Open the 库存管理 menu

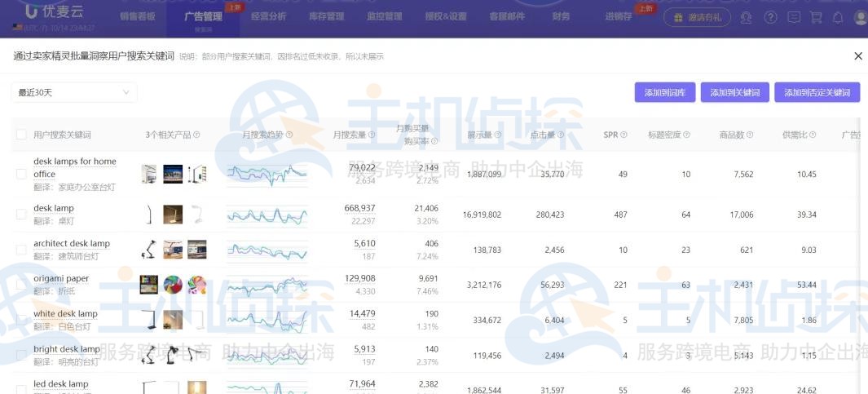[x=327, y=16]
